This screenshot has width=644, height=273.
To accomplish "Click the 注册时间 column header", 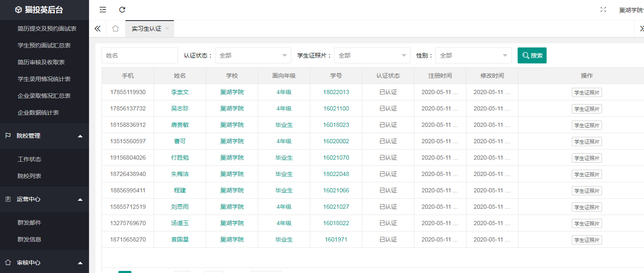I will point(440,76).
